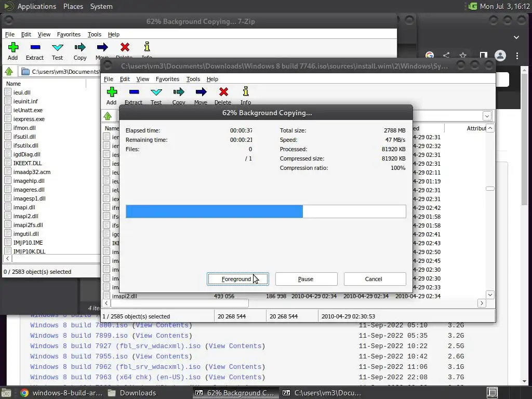Click system tray icon next to the clock
The image size is (532, 399).
(472, 6)
